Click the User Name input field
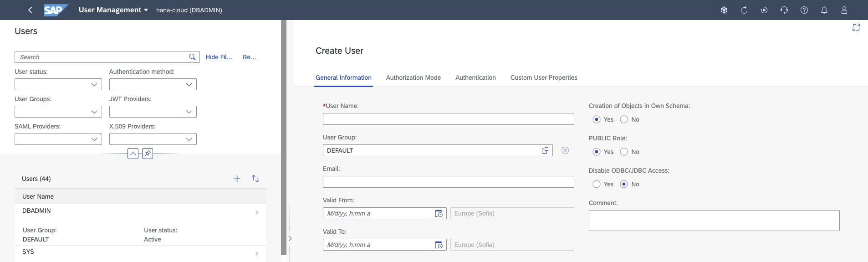 click(x=448, y=119)
